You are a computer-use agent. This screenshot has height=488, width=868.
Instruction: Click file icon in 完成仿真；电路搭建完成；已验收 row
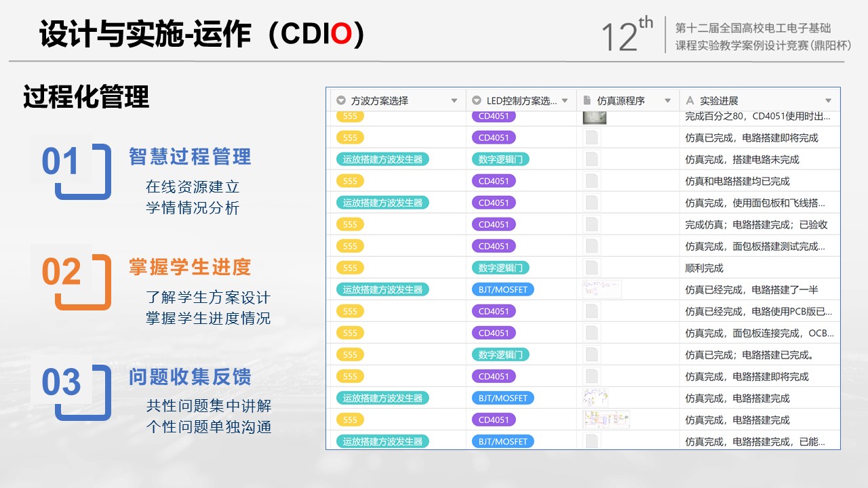(592, 224)
